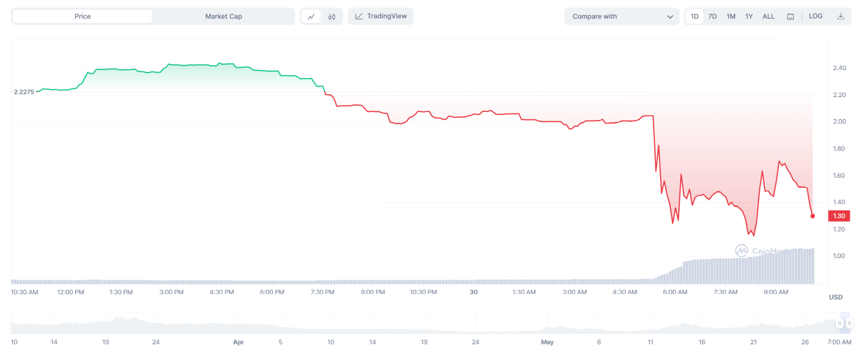The height and width of the screenshot is (363, 868).
Task: Open the TradingView chart
Action: pyautogui.click(x=381, y=16)
